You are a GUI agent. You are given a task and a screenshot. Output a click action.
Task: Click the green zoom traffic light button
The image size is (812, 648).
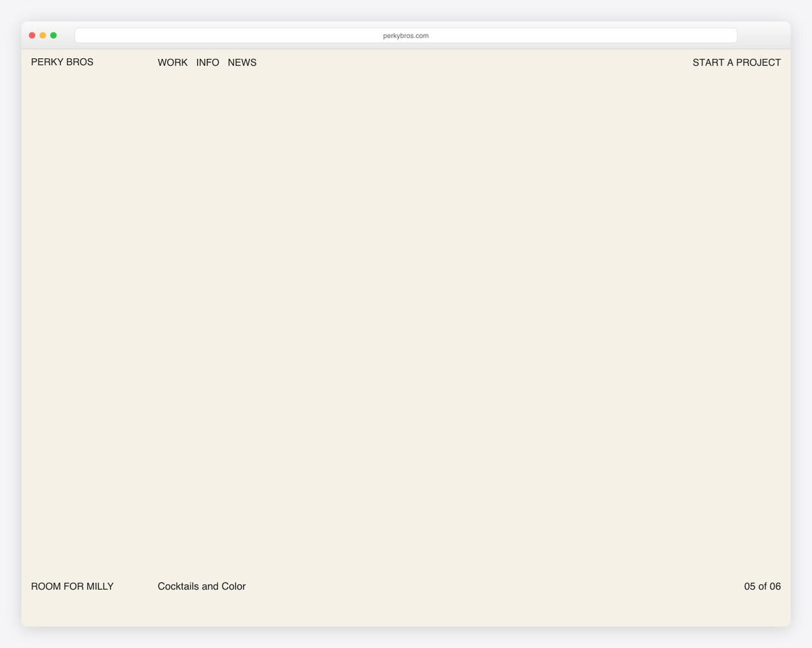[53, 35]
